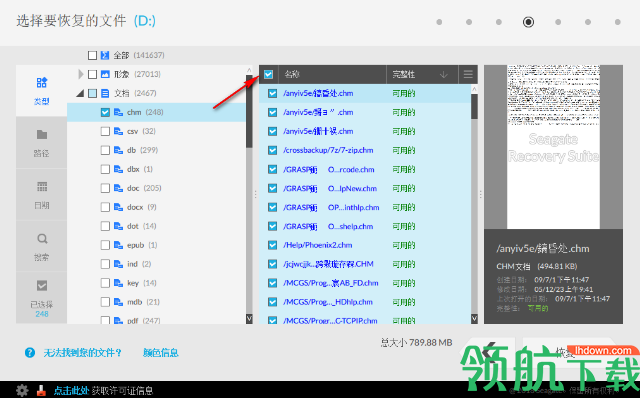
Task: Select the file ending in AB_FD.chm
Action: (x=331, y=283)
